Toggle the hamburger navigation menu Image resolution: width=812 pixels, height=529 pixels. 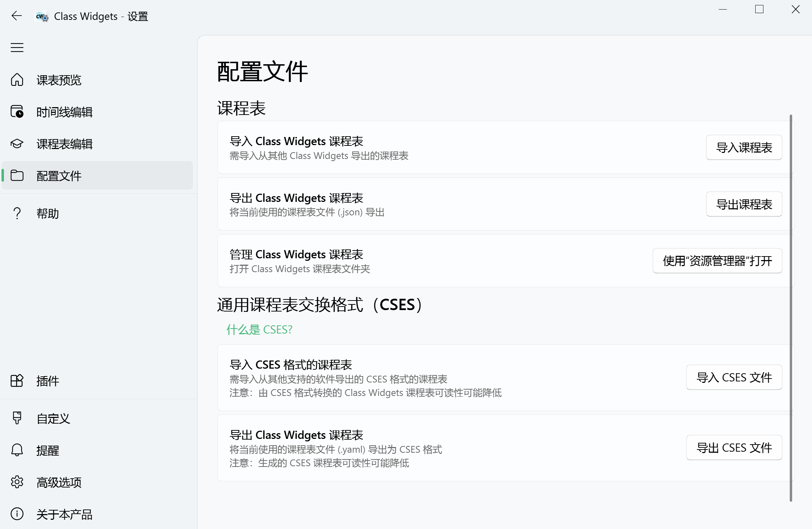tap(17, 48)
